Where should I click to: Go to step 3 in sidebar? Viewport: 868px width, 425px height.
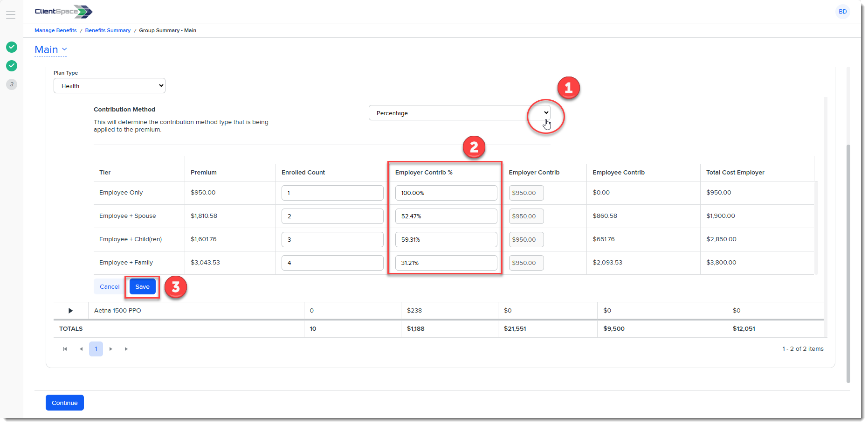(x=12, y=84)
